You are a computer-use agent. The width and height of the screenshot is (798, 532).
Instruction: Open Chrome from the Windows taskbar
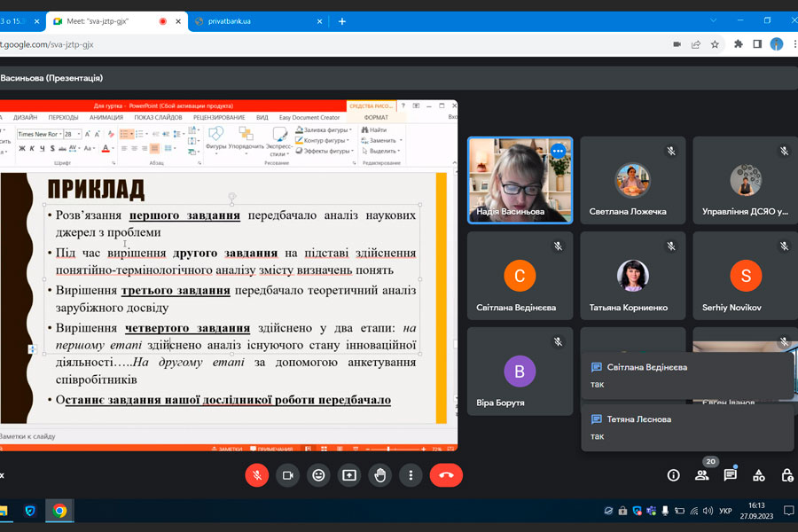click(x=59, y=511)
